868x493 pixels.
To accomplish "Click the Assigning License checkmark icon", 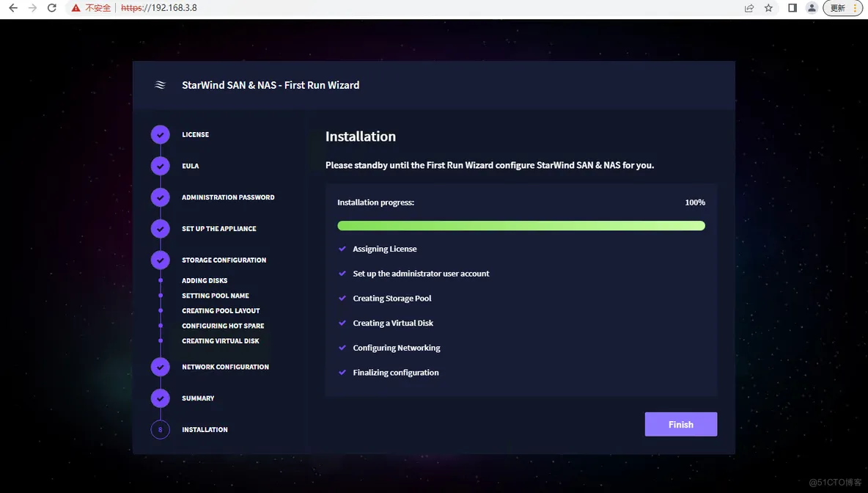I will coord(342,249).
